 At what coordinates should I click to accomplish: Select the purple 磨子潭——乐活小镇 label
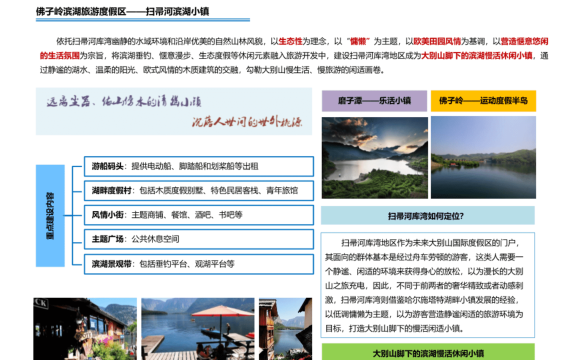[x=374, y=101]
